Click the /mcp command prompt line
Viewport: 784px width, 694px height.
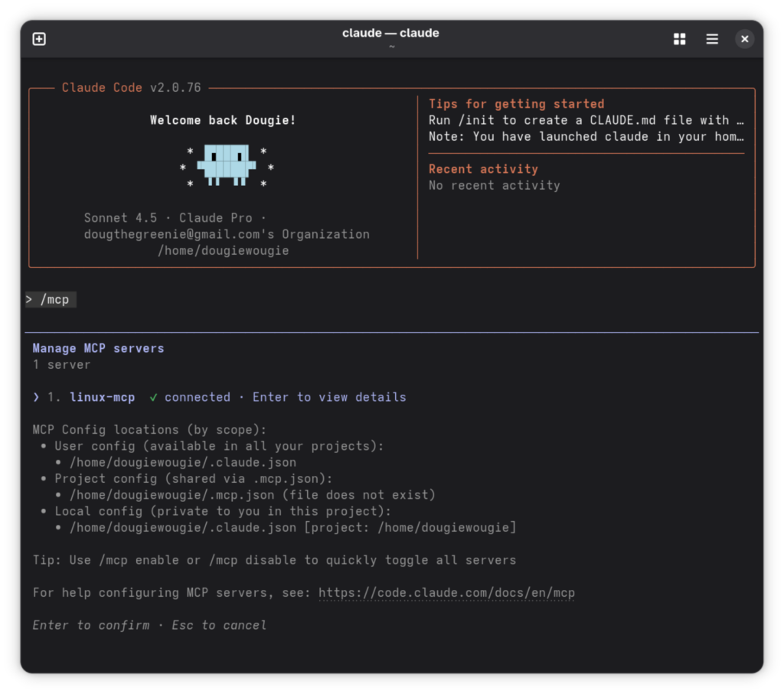click(x=51, y=300)
